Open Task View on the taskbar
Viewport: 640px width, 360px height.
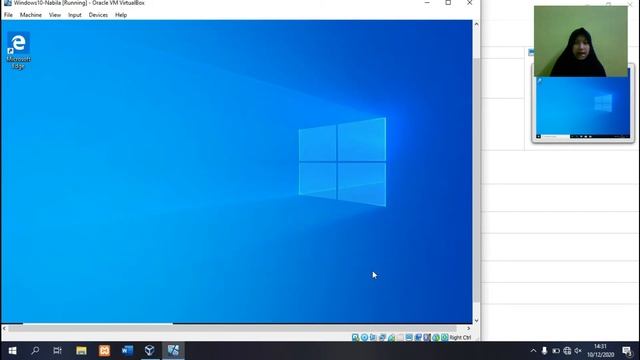58,351
